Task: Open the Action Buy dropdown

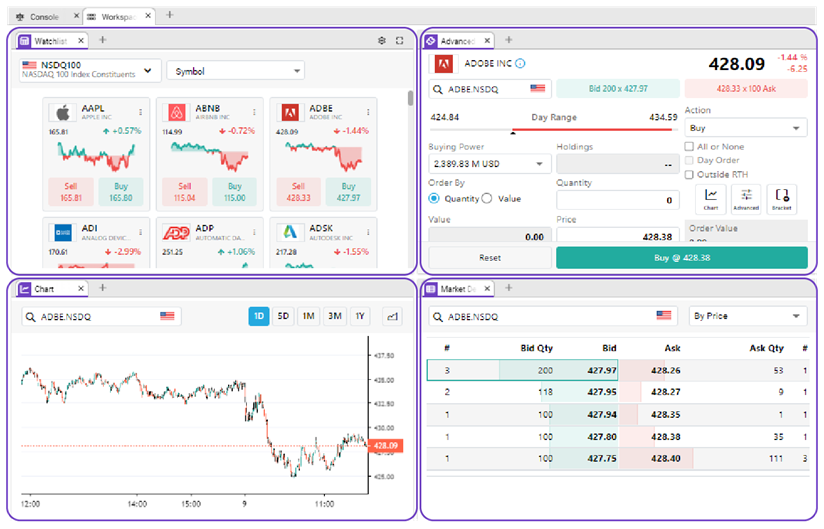Action: click(x=745, y=128)
